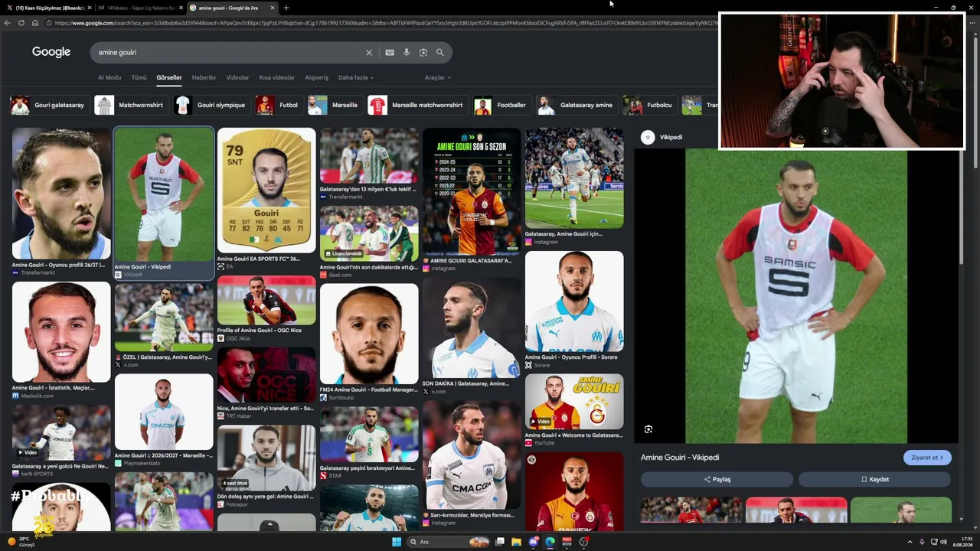Click the browser address bar URL
Screen dimensions: 980x551
point(383,23)
